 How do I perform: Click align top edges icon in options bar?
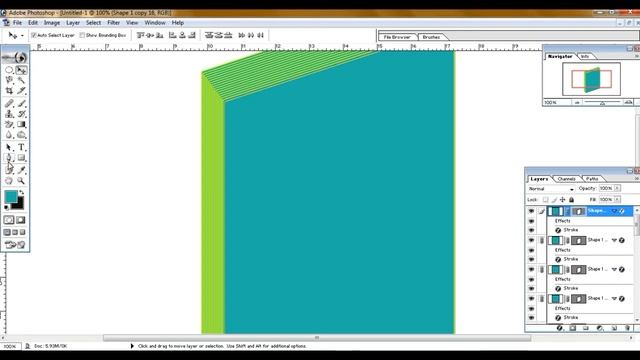(140, 36)
